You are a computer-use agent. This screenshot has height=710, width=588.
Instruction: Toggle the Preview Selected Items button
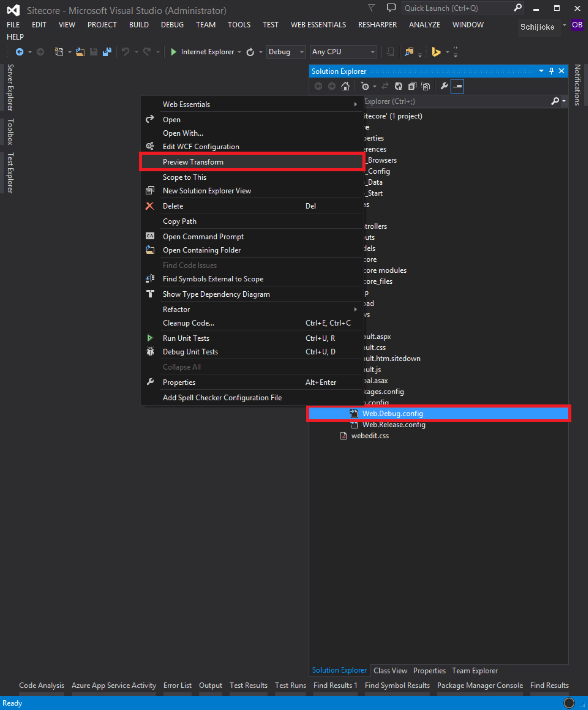point(457,86)
